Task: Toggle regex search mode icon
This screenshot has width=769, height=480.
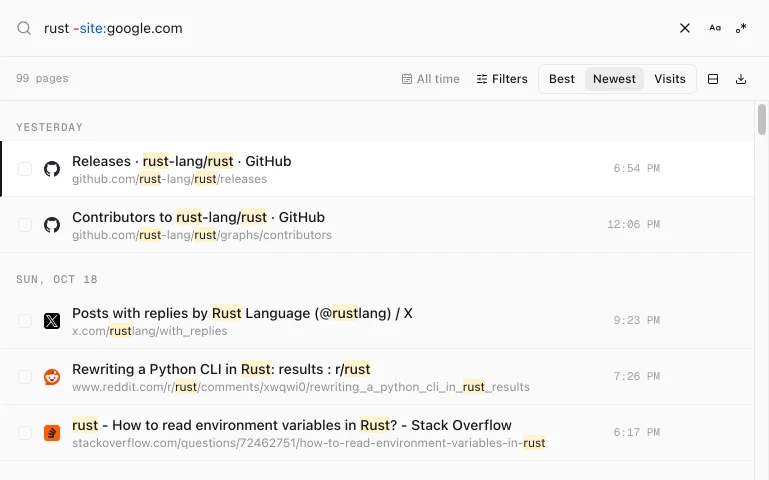Action: pyautogui.click(x=741, y=28)
